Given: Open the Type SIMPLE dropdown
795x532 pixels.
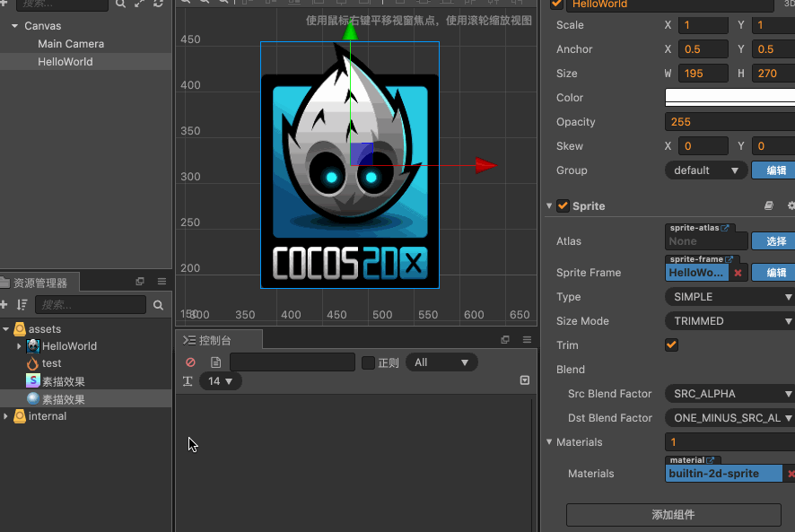Looking at the screenshot, I should point(729,297).
